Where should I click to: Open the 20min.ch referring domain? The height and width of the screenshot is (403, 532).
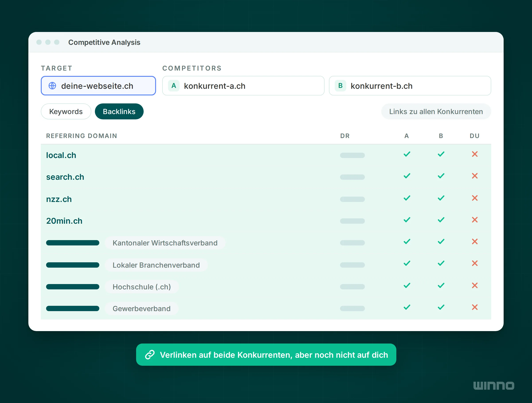[x=64, y=221]
